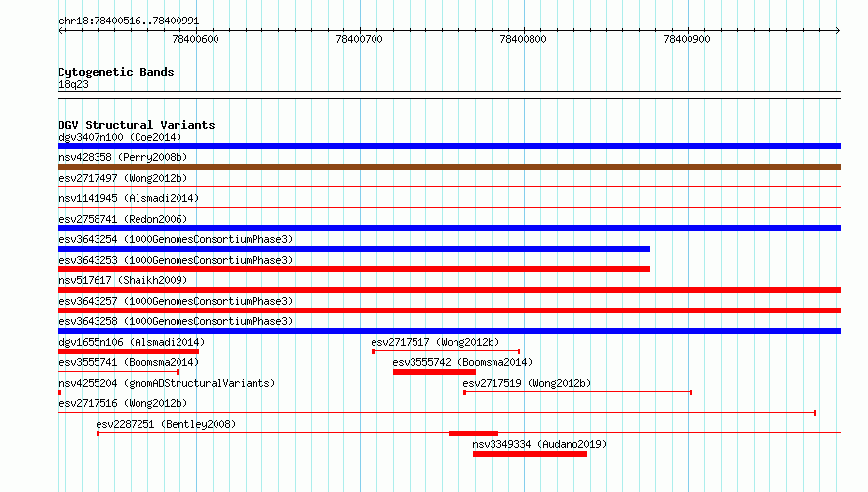This screenshot has height=492, width=868.
Task: Click the chr18:78400516..78400991 coordinate label
Action: [129, 20]
